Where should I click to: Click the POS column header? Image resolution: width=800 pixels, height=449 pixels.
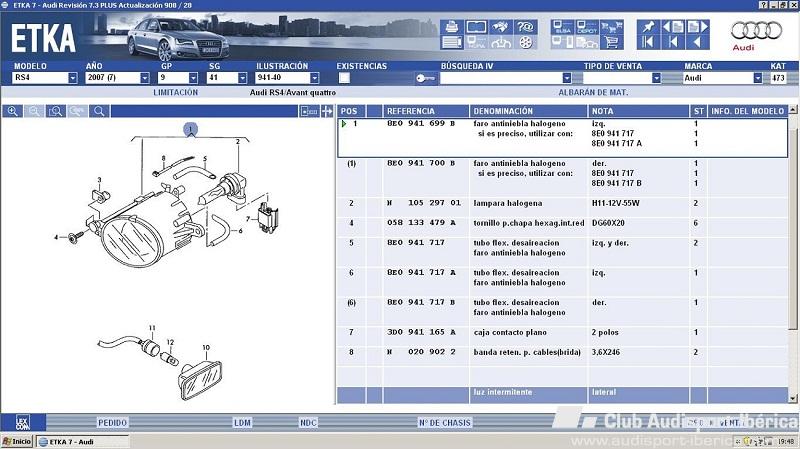click(352, 111)
